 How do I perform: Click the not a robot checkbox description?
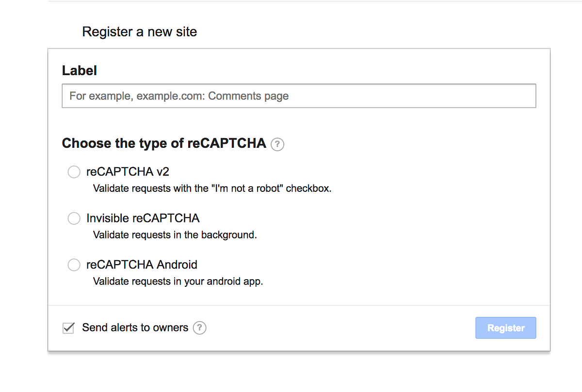pyautogui.click(x=212, y=188)
